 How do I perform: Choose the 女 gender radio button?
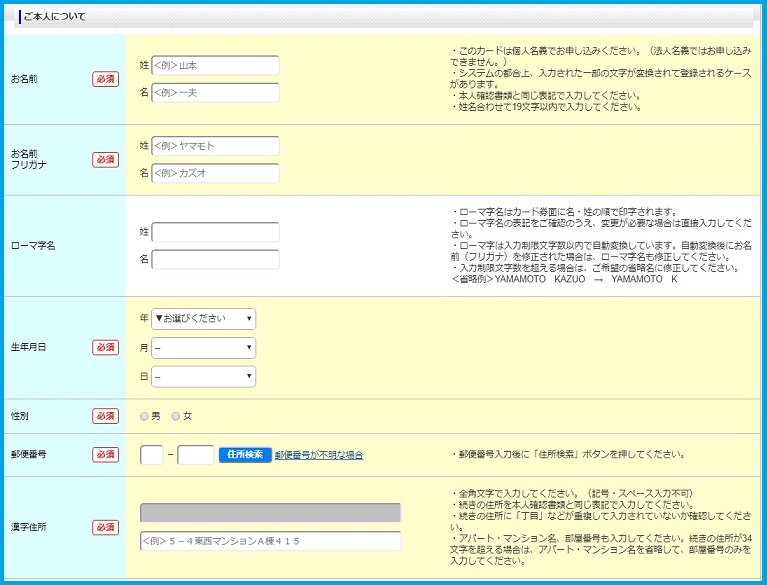(x=176, y=416)
